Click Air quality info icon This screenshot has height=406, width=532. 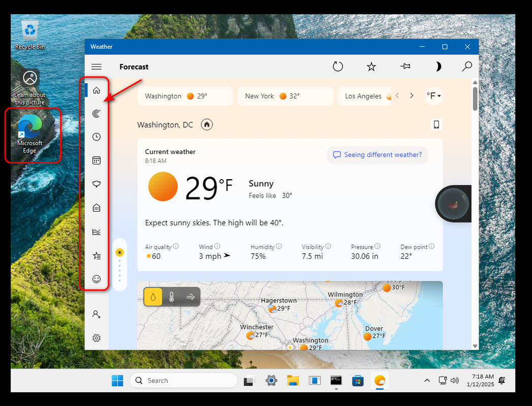(x=176, y=246)
